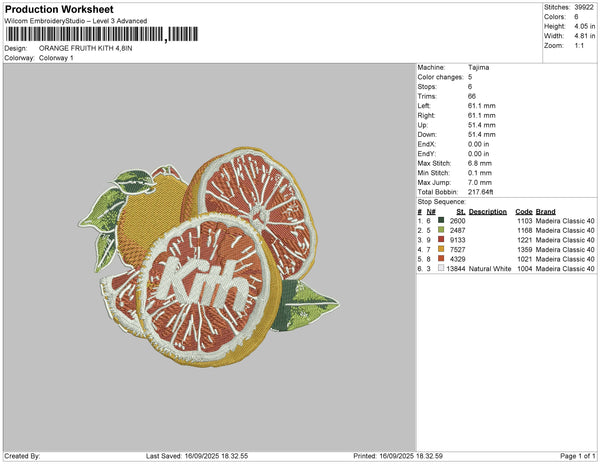Click stitch count '7527' in stop 4
Image resolution: width=600 pixels, height=464 pixels.
coord(457,249)
